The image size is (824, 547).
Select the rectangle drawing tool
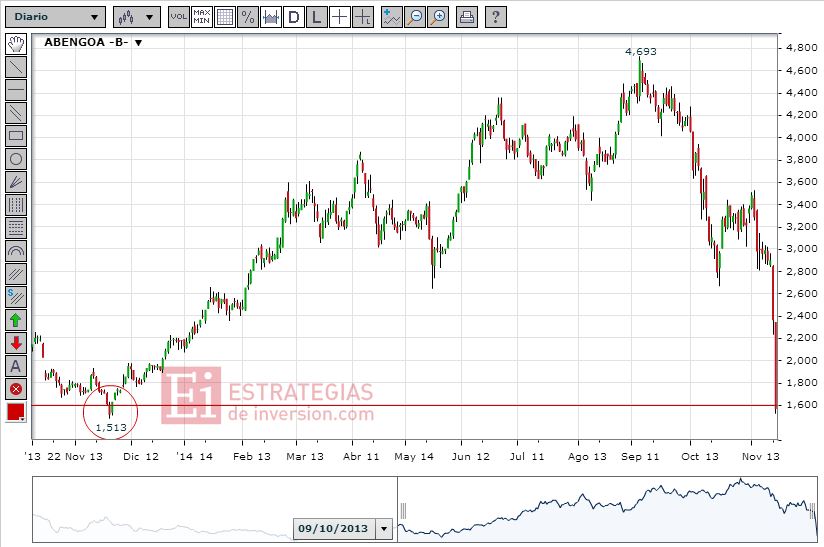(16, 136)
